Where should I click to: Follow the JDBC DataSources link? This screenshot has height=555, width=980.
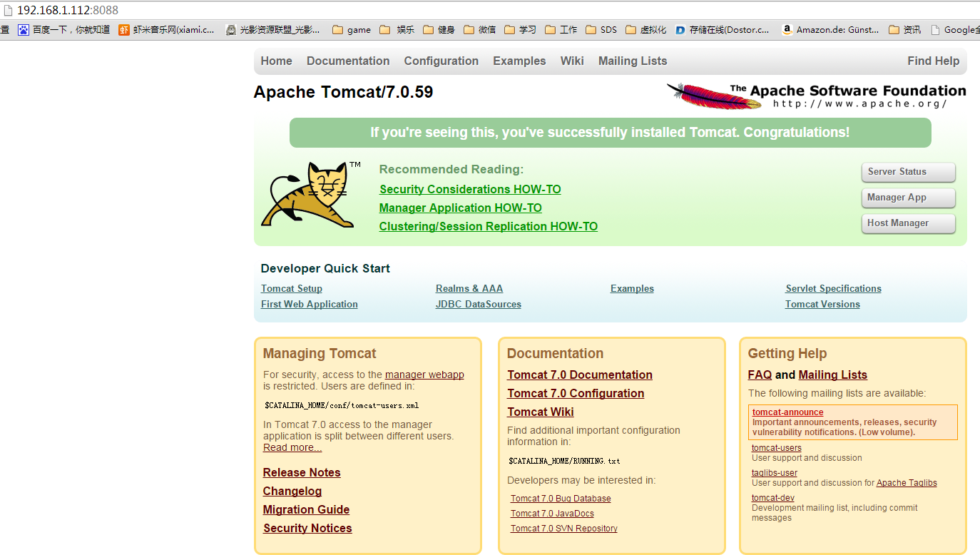[478, 305]
